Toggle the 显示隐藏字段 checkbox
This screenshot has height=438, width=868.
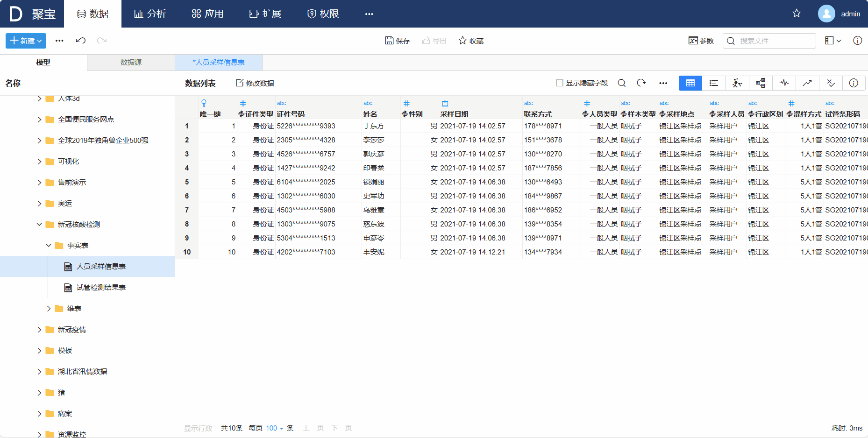pyautogui.click(x=560, y=83)
